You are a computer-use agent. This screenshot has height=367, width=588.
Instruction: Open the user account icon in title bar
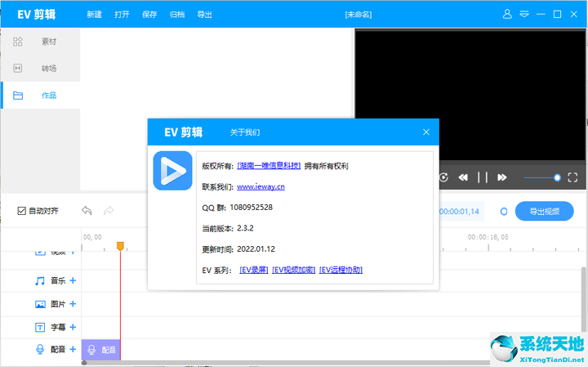(507, 15)
